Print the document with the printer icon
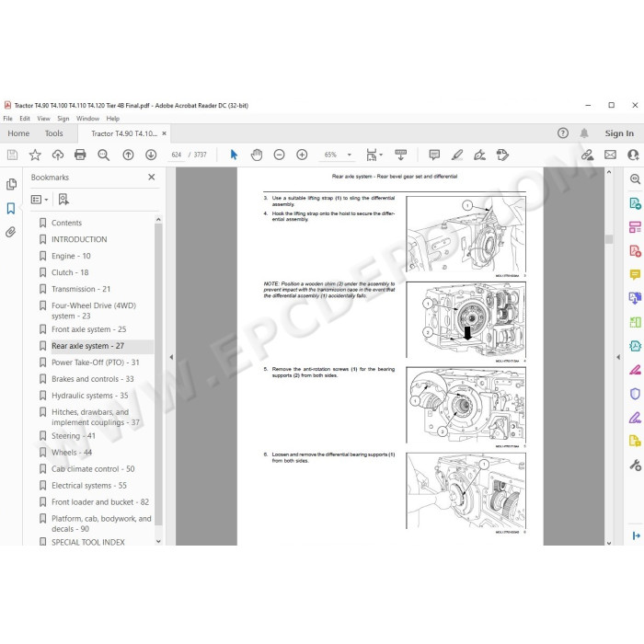 (x=80, y=155)
